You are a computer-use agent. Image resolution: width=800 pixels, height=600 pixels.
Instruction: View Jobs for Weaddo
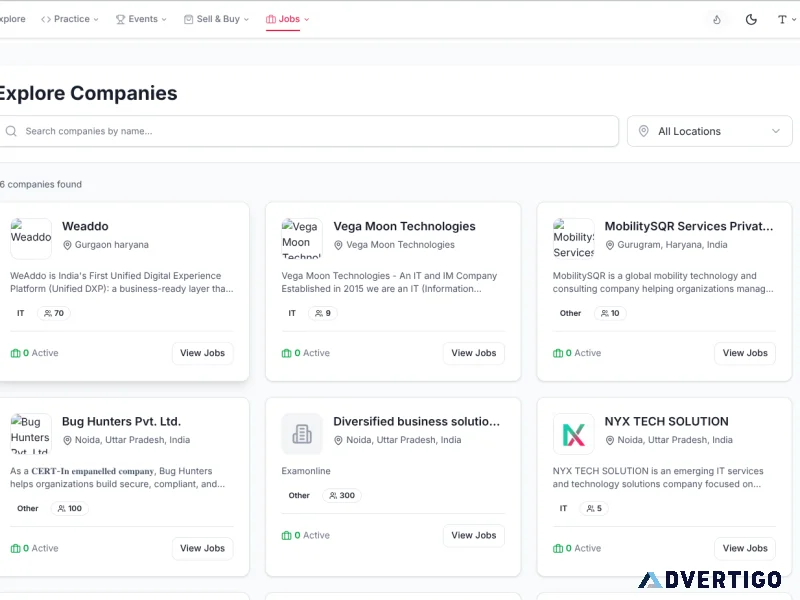tap(203, 353)
